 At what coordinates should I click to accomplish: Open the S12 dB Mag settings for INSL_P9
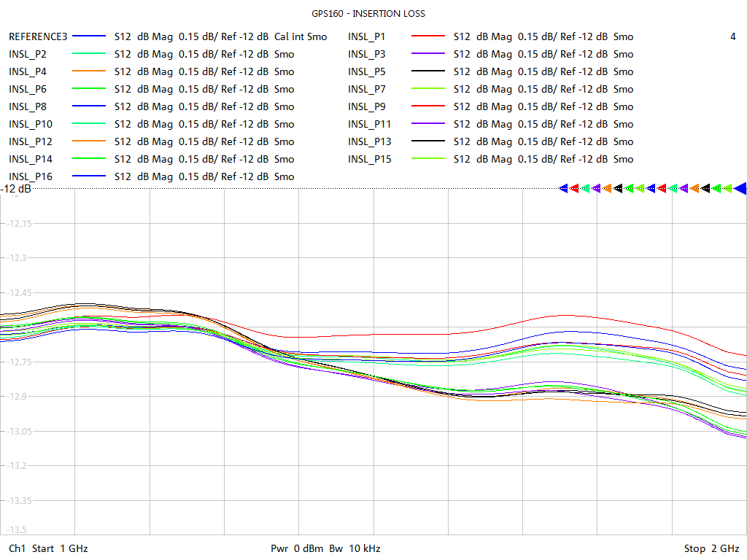543,106
